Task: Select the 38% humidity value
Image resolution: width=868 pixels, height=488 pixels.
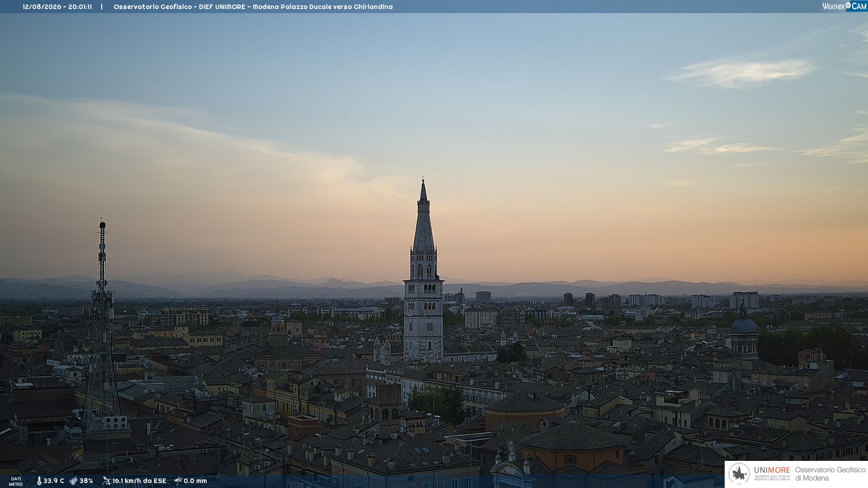Action: click(x=86, y=481)
